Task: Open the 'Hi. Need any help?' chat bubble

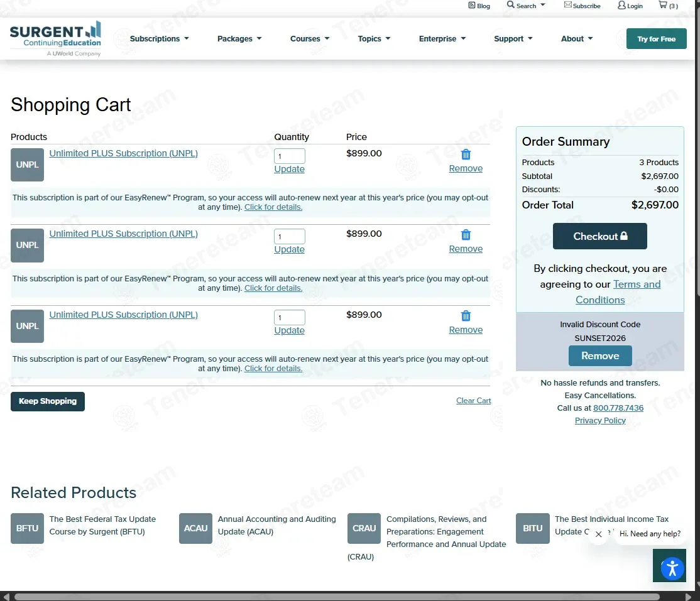Action: (650, 534)
